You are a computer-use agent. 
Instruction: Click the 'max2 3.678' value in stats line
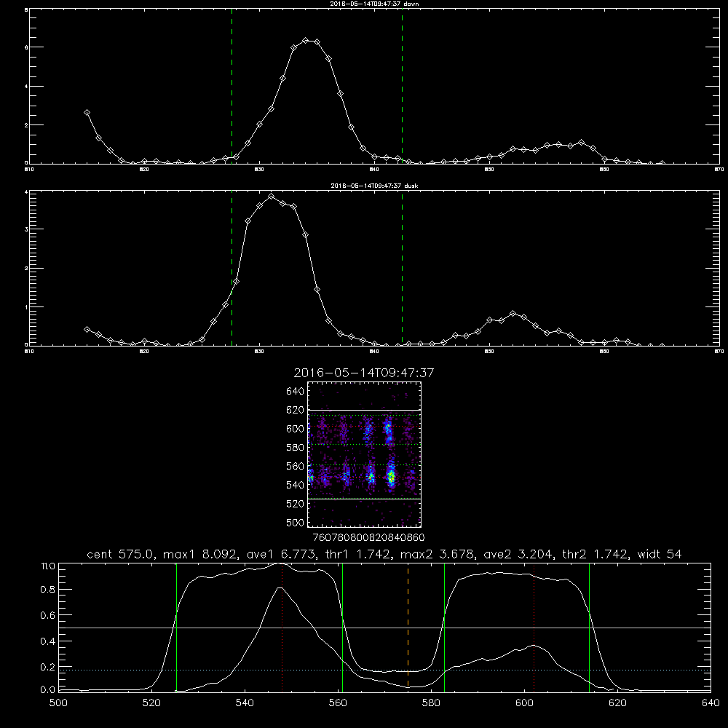coord(436,554)
